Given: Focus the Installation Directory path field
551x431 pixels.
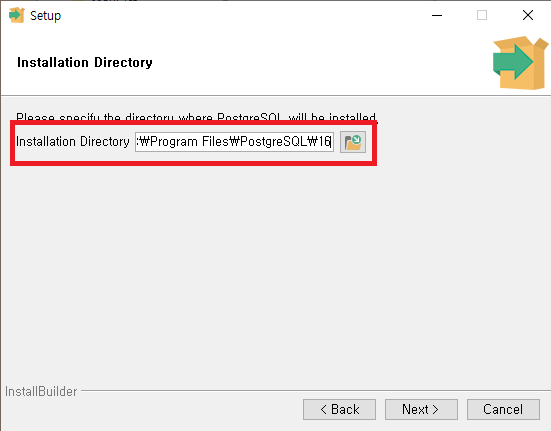Looking at the screenshot, I should click(x=234, y=142).
